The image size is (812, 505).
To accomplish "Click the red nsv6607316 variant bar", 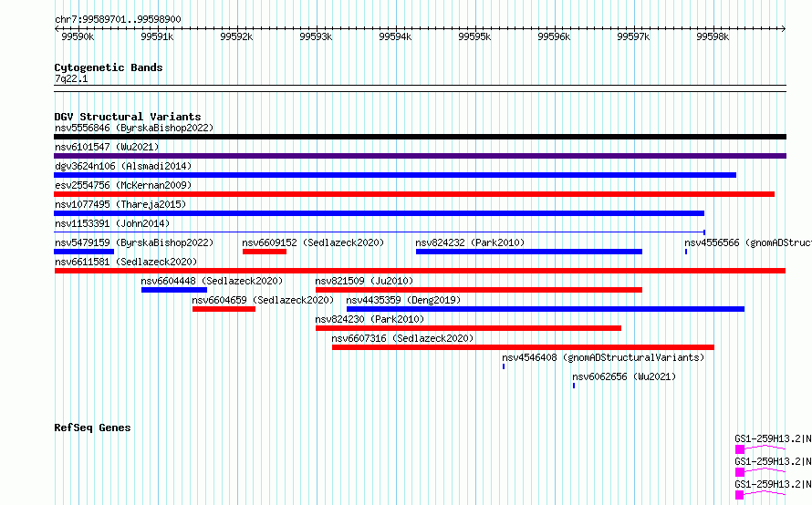I will 523,347.
